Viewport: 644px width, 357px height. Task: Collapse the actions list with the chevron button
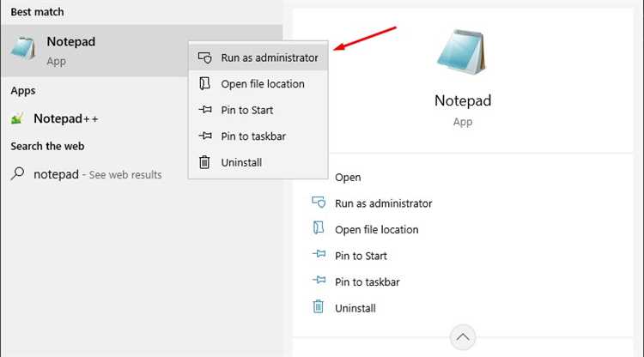pos(463,337)
